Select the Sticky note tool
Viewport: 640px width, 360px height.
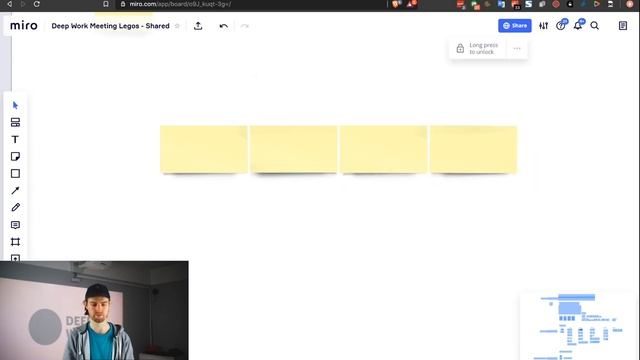click(x=15, y=157)
